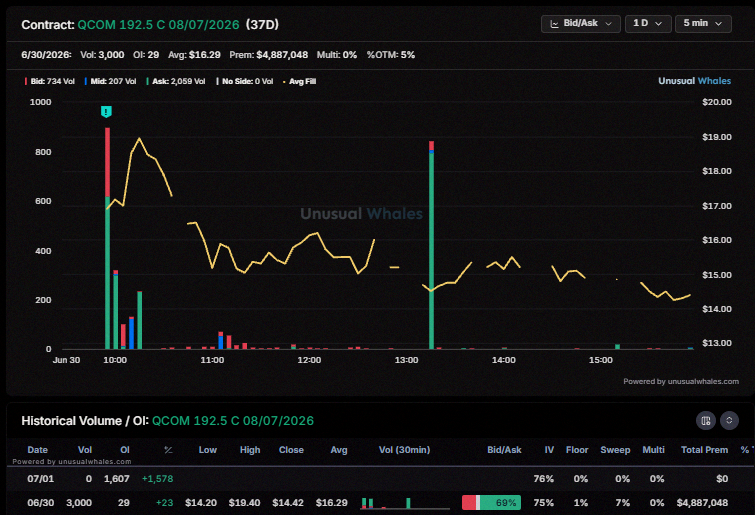
Task: Click the 1,607 open interest cell
Action: tap(117, 479)
